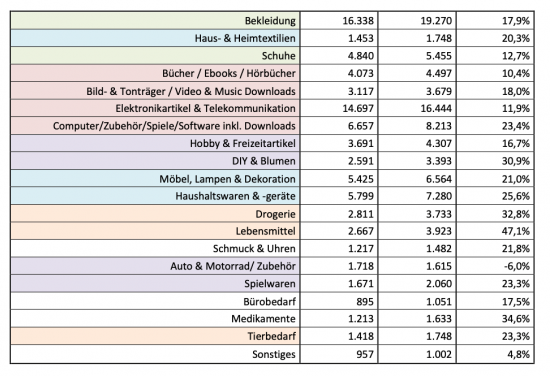550x376 pixels.
Task: Select the 34,6% cell
Action: [x=516, y=319]
